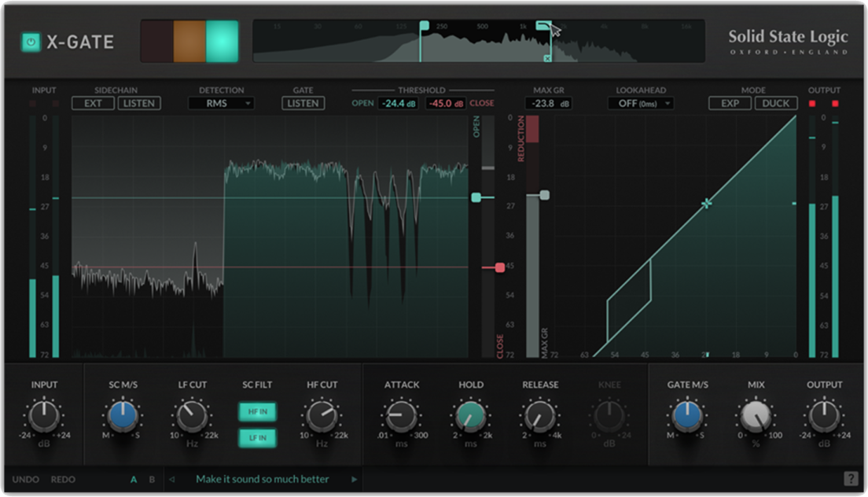The width and height of the screenshot is (868, 497).
Task: Click the open threshold slider handle
Action: pyautogui.click(x=476, y=197)
